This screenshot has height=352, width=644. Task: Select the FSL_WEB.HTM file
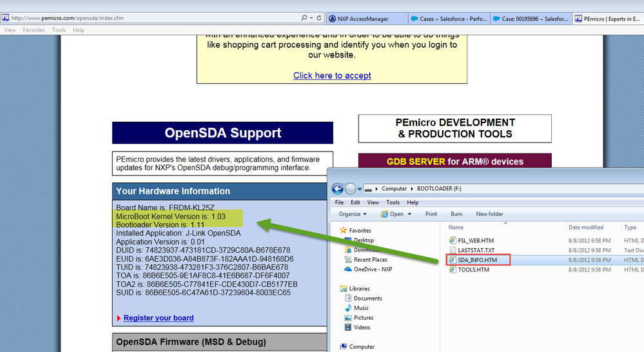[476, 240]
